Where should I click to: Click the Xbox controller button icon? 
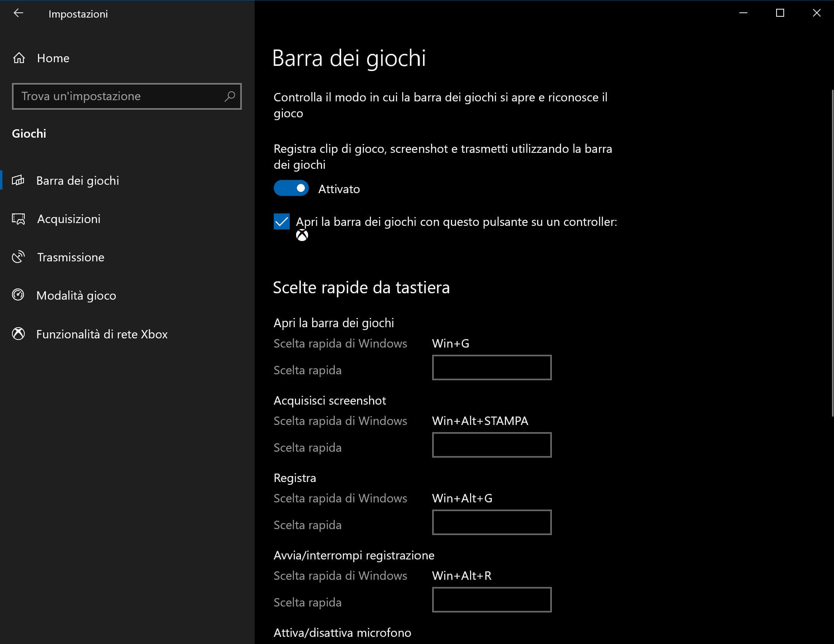pyautogui.click(x=302, y=235)
